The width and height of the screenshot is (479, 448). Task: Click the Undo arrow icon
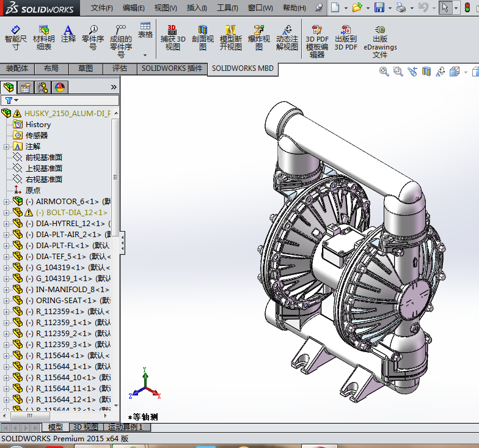coord(423,7)
